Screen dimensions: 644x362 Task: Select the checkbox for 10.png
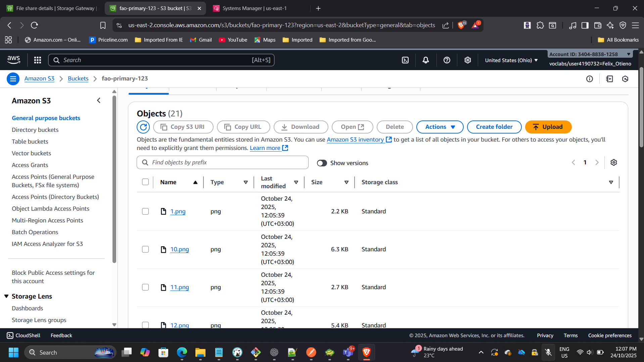point(145,249)
